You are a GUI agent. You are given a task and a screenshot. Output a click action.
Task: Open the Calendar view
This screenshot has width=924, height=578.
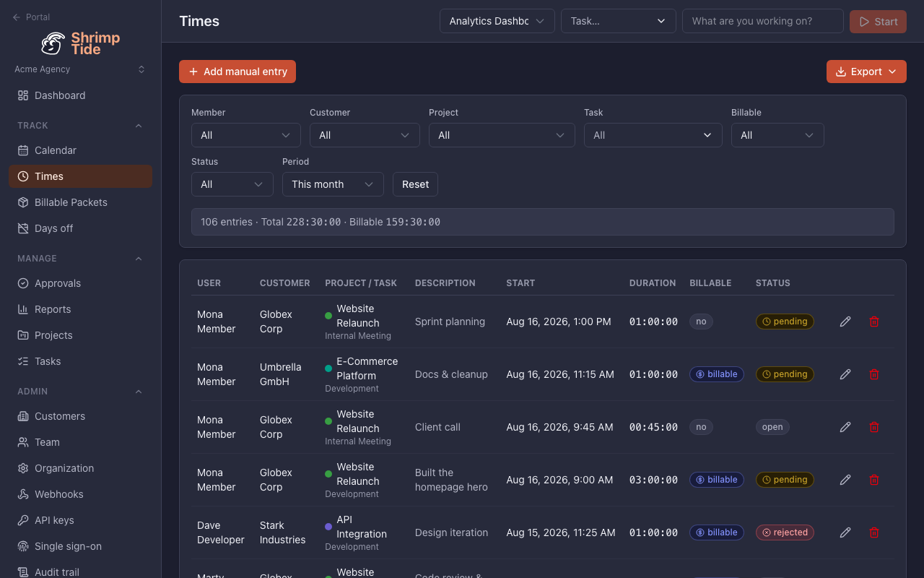pos(80,150)
